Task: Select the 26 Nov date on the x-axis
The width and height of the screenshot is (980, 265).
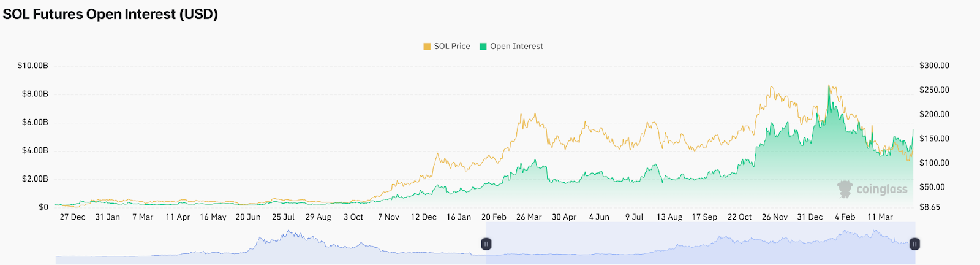Action: (775, 217)
